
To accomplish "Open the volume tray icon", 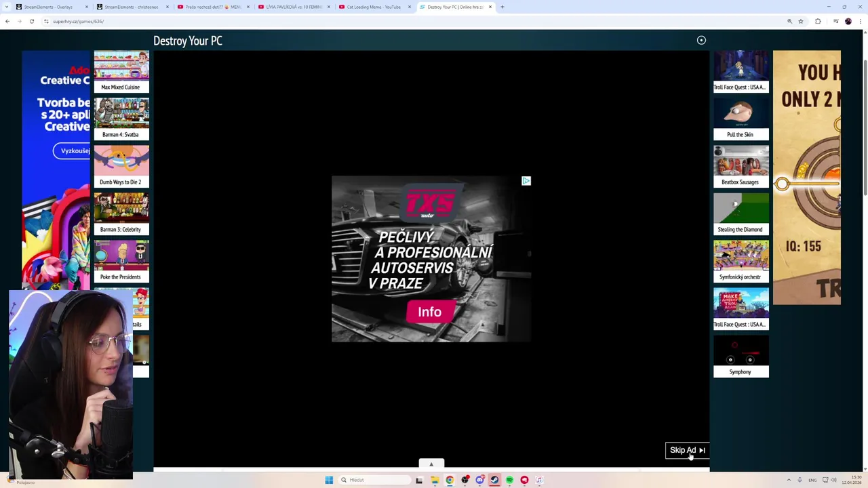I will point(833,480).
